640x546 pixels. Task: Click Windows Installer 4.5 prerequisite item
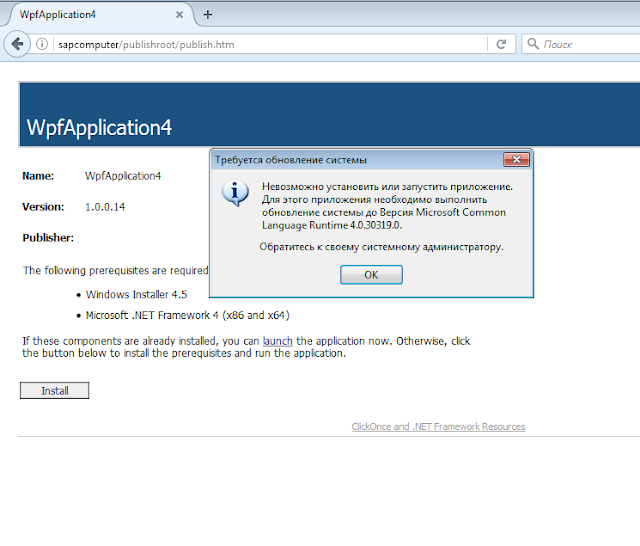(136, 295)
